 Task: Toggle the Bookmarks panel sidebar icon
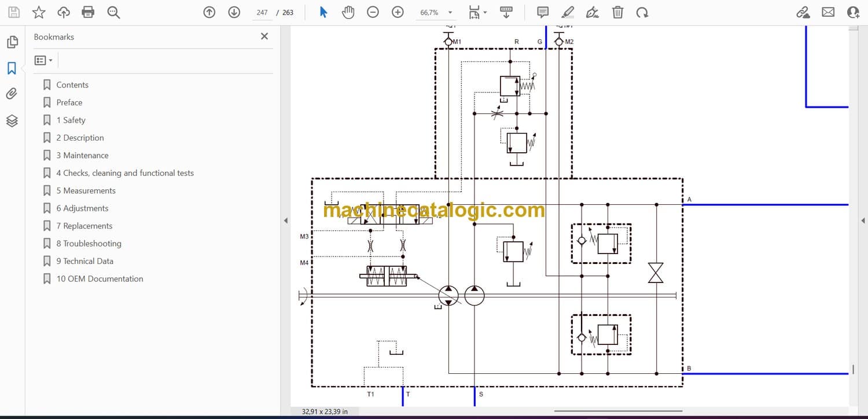(12, 68)
